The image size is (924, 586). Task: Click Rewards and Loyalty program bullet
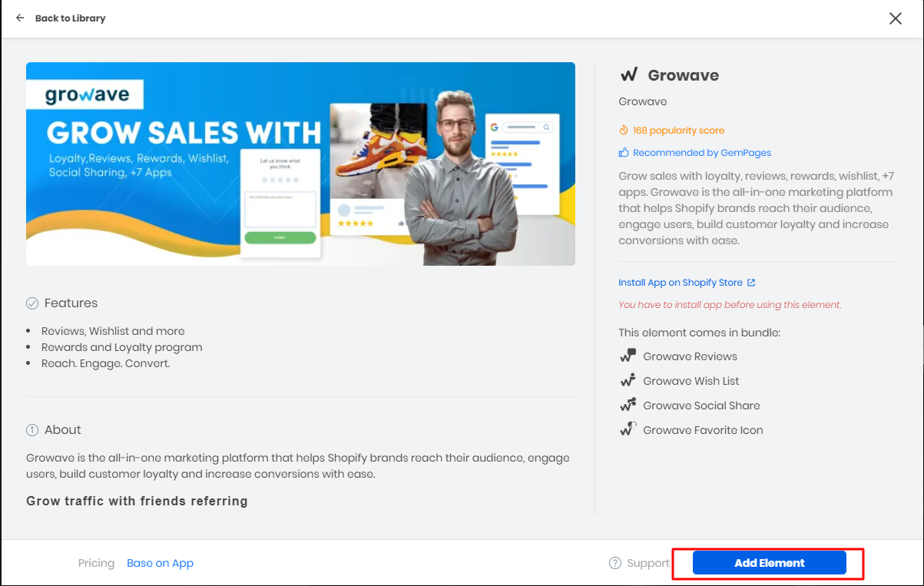click(121, 347)
